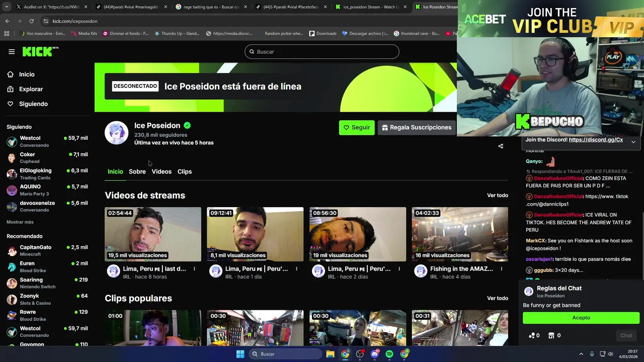Open Rowre recommended channel
The width and height of the screenshot is (644, 362).
click(47, 315)
